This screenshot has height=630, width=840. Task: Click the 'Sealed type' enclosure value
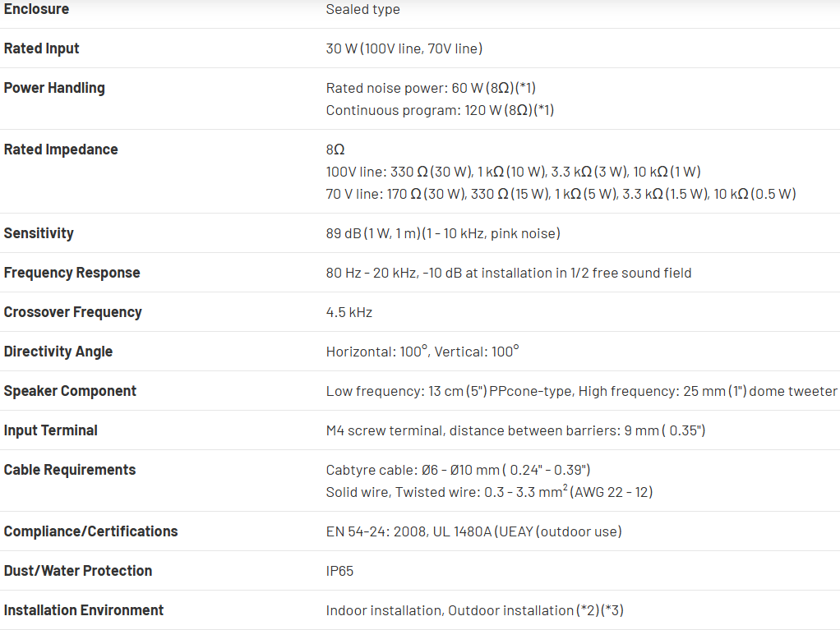pos(362,10)
